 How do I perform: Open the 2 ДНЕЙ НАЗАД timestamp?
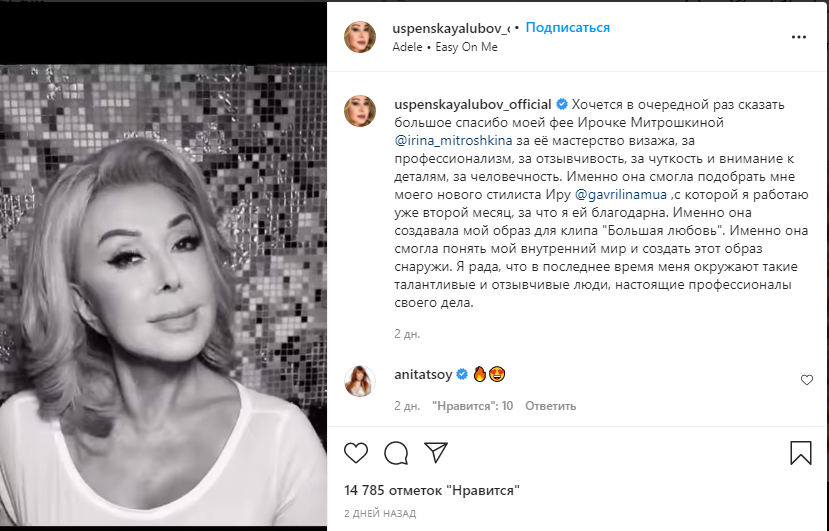pos(380,514)
